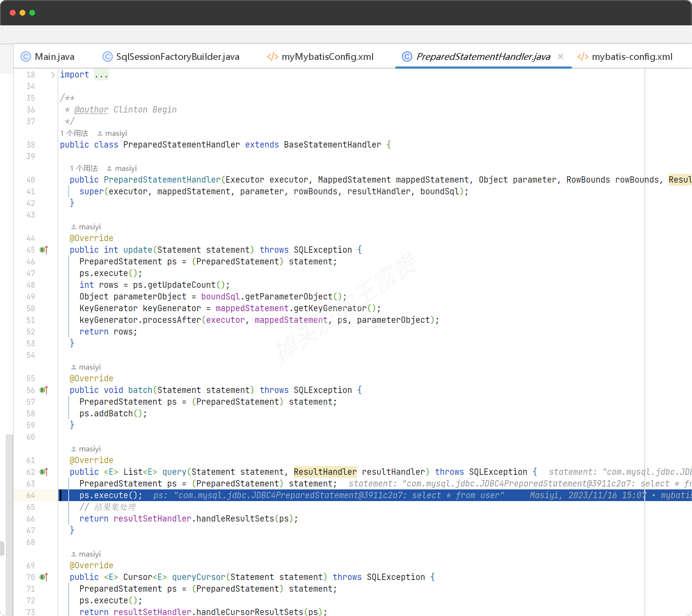Click the override gutter icon at line 62
This screenshot has width=692, height=616.
click(x=44, y=472)
